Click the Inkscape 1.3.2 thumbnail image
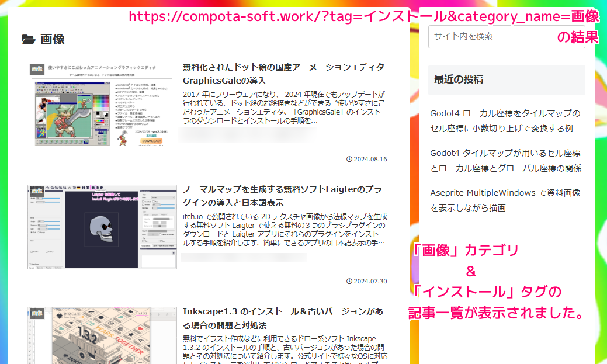This screenshot has height=364, width=607. point(102,335)
